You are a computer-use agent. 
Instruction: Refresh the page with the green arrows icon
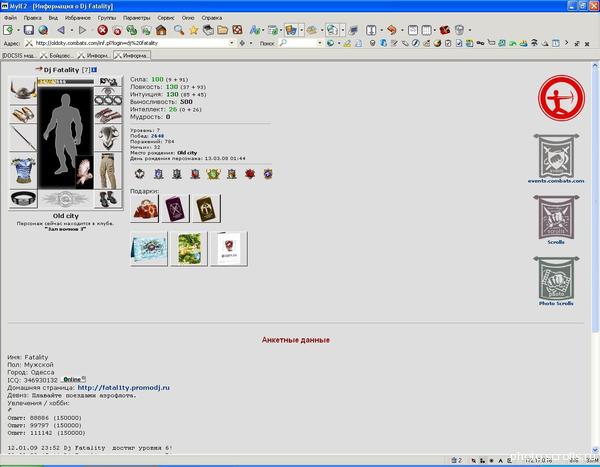[x=132, y=30]
